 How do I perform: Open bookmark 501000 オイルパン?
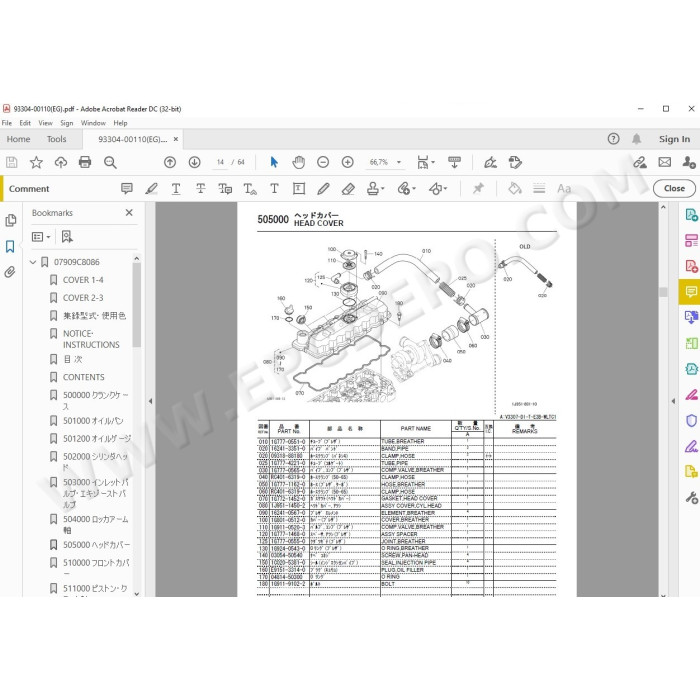tap(93, 421)
